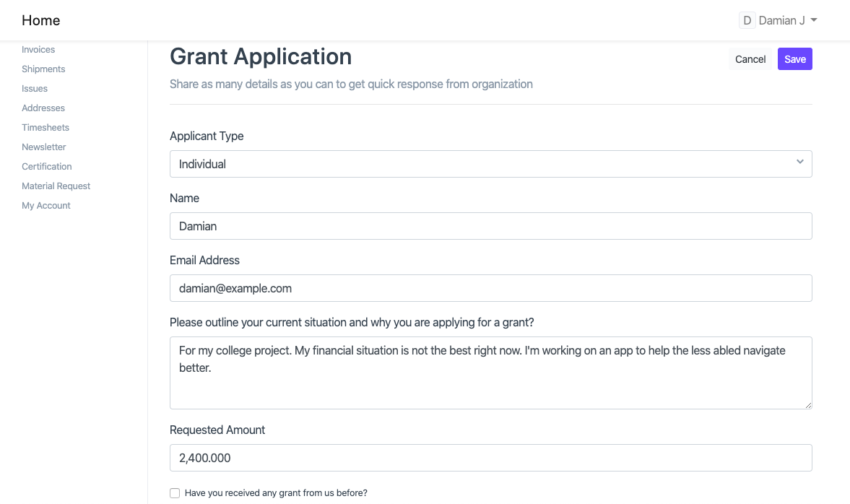This screenshot has height=504, width=850.
Task: Go to Material Request page
Action: click(x=56, y=186)
